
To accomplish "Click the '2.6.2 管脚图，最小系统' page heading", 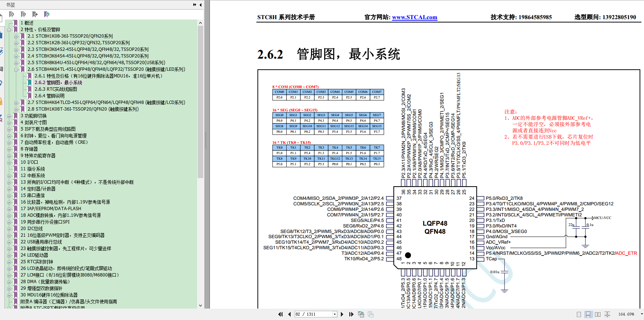I will pos(329,54).
